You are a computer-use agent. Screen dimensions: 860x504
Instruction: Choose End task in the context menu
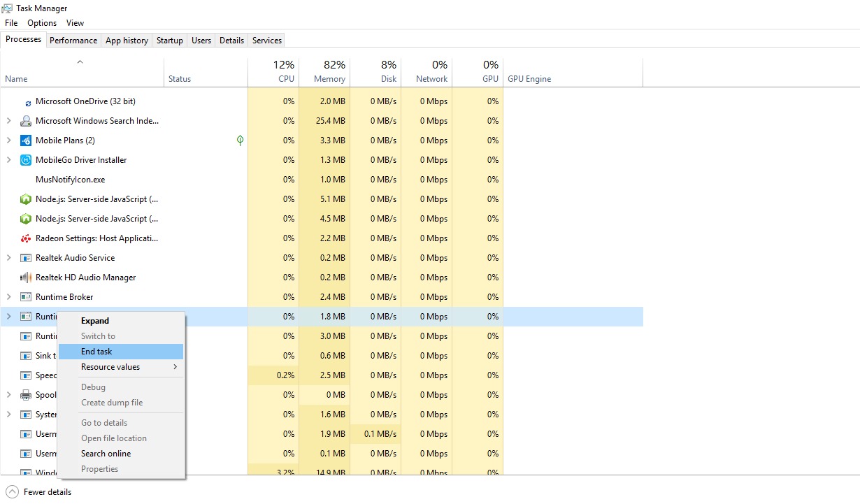pos(121,352)
